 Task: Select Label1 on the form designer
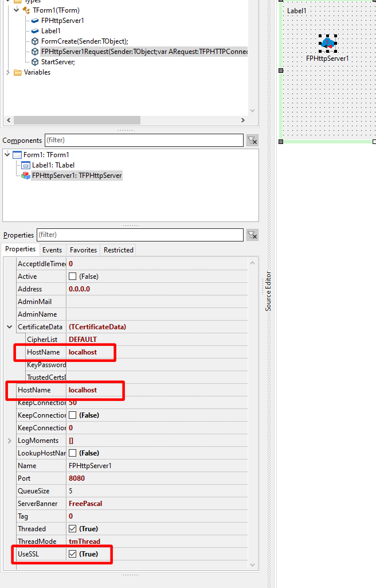pos(296,11)
